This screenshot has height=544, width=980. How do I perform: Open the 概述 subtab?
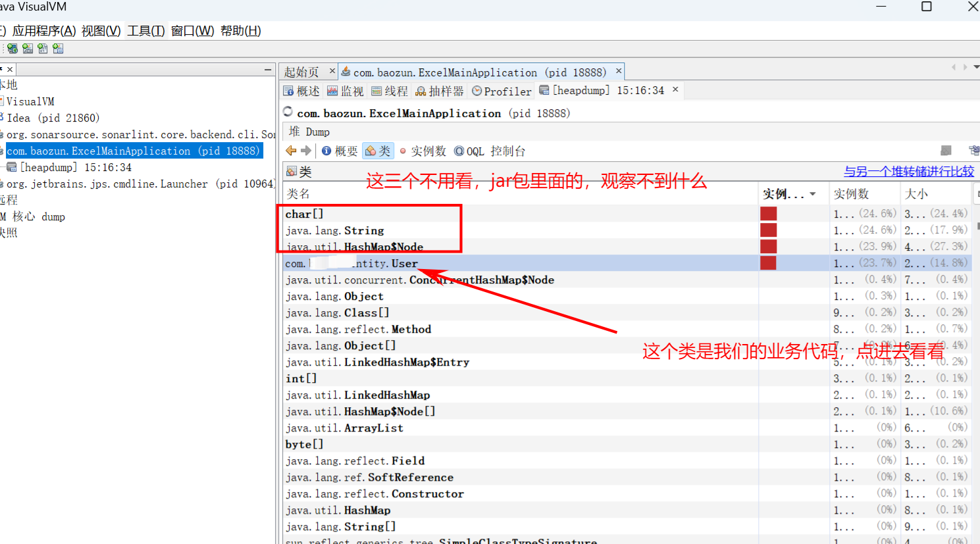[301, 91]
